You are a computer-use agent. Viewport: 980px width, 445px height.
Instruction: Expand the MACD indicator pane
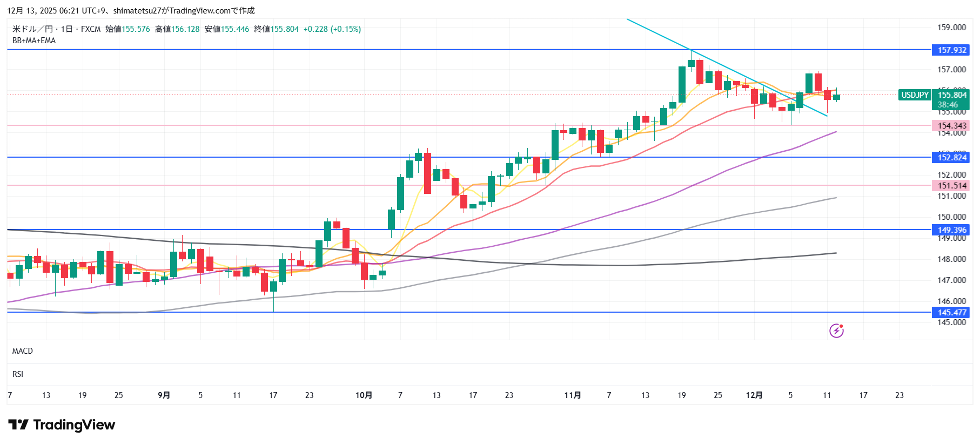(x=23, y=351)
